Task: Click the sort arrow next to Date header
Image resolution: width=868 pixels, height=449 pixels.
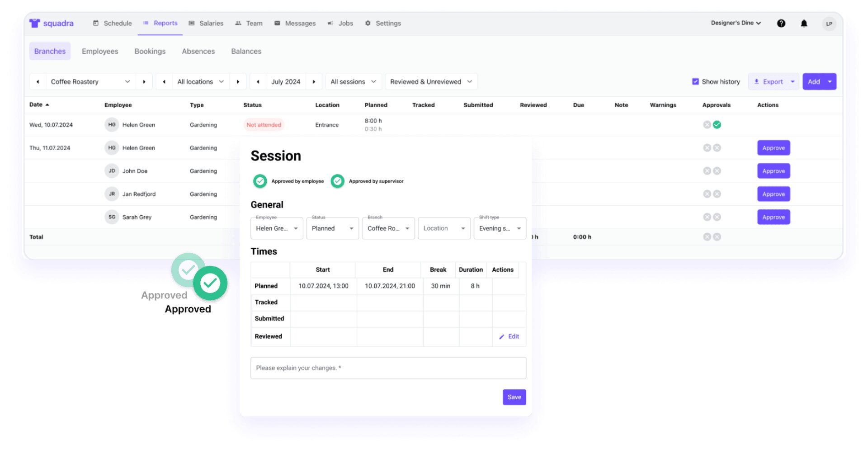Action: click(47, 105)
